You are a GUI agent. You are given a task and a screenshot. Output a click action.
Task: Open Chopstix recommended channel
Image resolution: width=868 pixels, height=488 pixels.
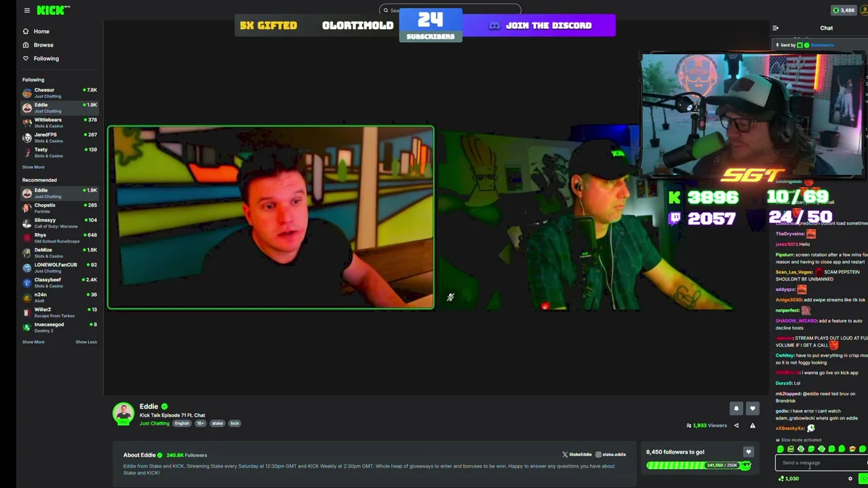tap(60, 208)
